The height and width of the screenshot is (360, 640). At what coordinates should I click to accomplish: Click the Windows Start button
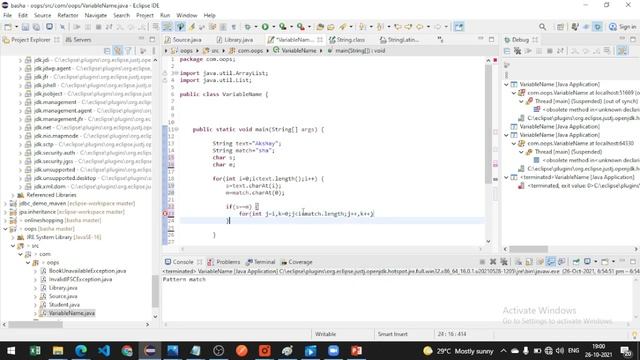click(11, 351)
